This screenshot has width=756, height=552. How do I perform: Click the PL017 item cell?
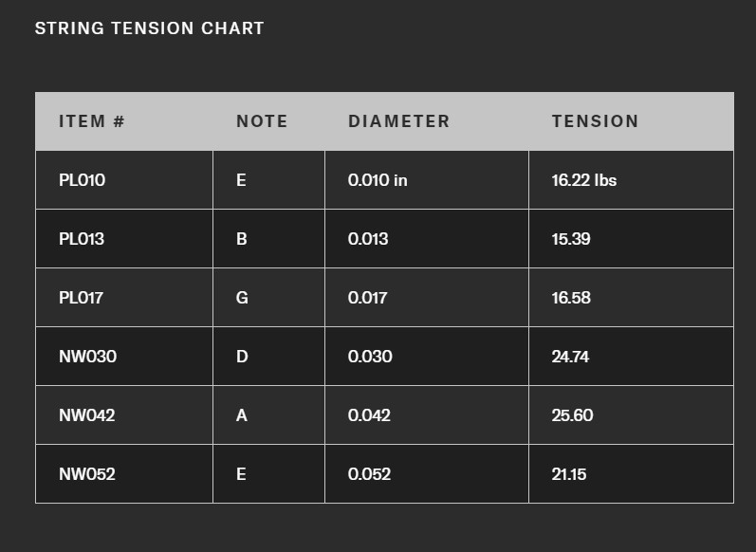82,298
